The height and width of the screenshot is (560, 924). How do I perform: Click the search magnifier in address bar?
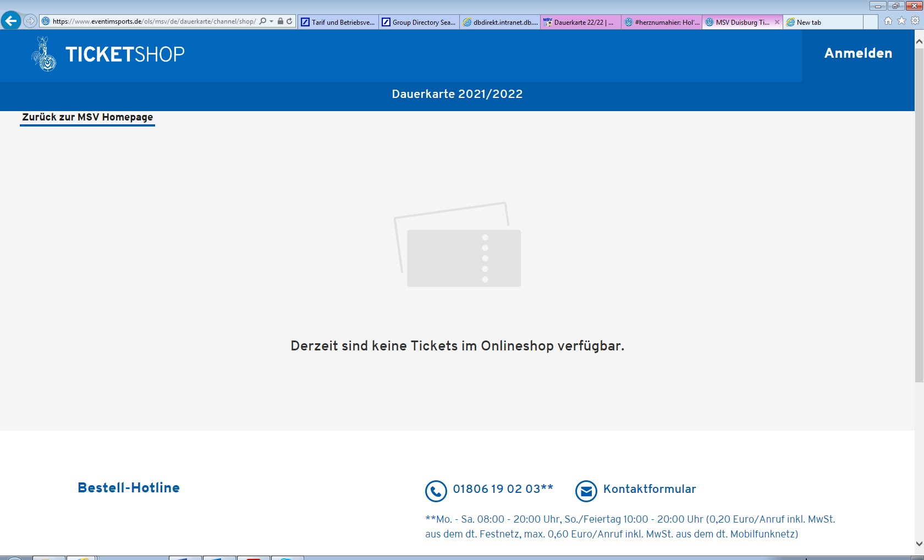263,21
